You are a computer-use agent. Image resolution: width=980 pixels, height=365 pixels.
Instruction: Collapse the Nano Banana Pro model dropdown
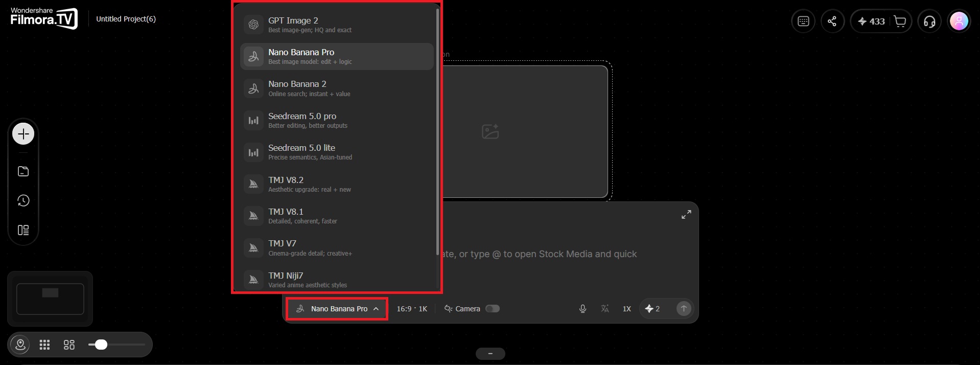click(x=337, y=309)
